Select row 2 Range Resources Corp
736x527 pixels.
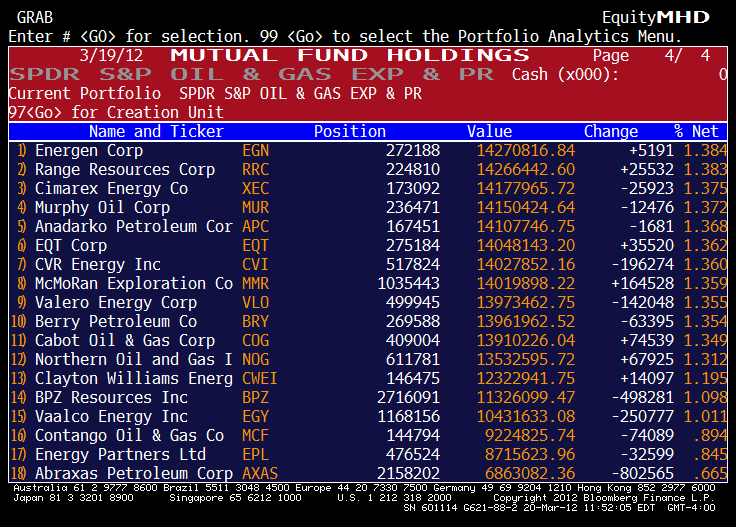coord(368,169)
